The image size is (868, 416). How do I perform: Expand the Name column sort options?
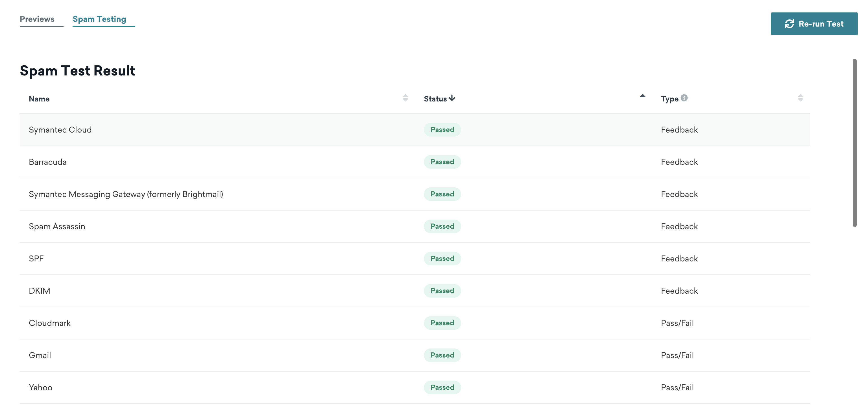406,98
